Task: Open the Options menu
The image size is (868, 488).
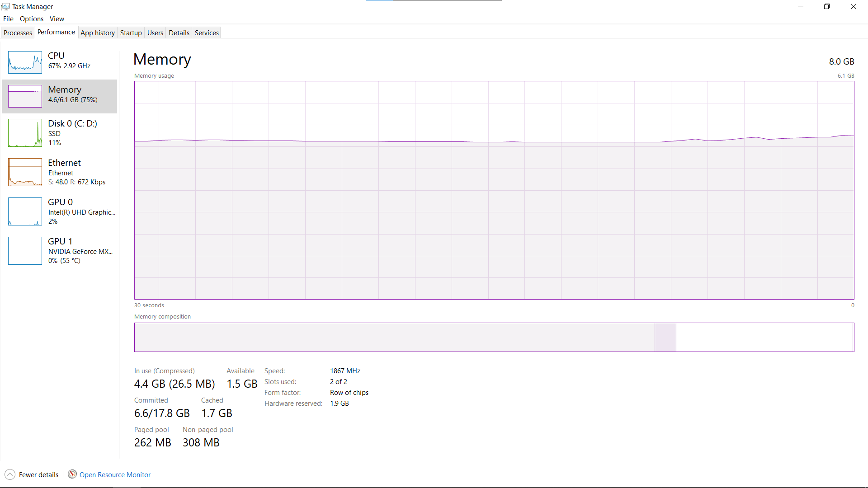Action: pyautogui.click(x=32, y=19)
